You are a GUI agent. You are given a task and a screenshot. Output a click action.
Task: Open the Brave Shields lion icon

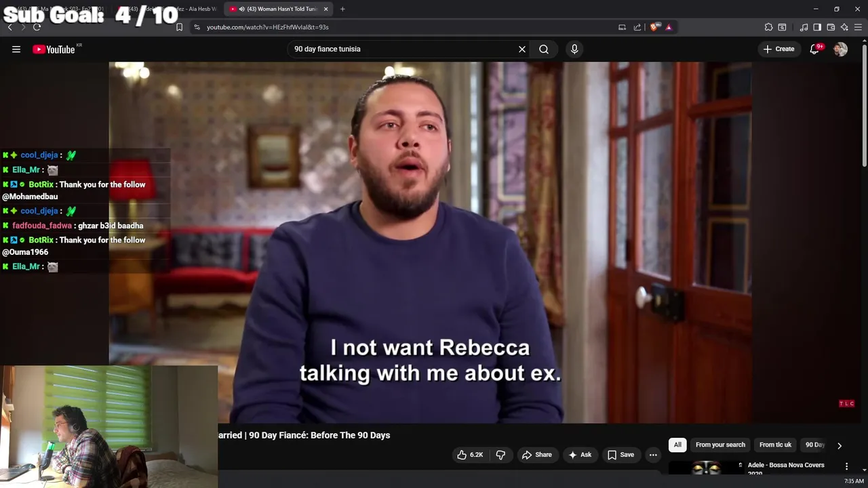click(654, 27)
